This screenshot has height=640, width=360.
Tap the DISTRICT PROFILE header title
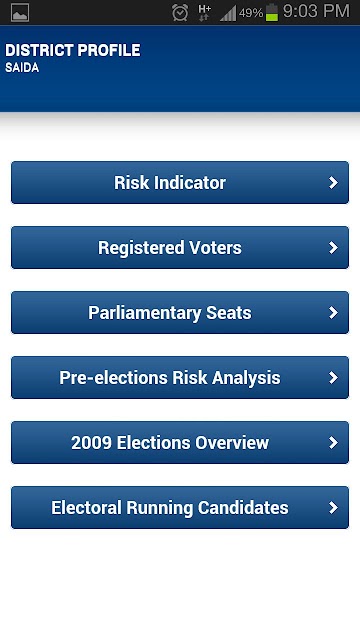[73, 50]
